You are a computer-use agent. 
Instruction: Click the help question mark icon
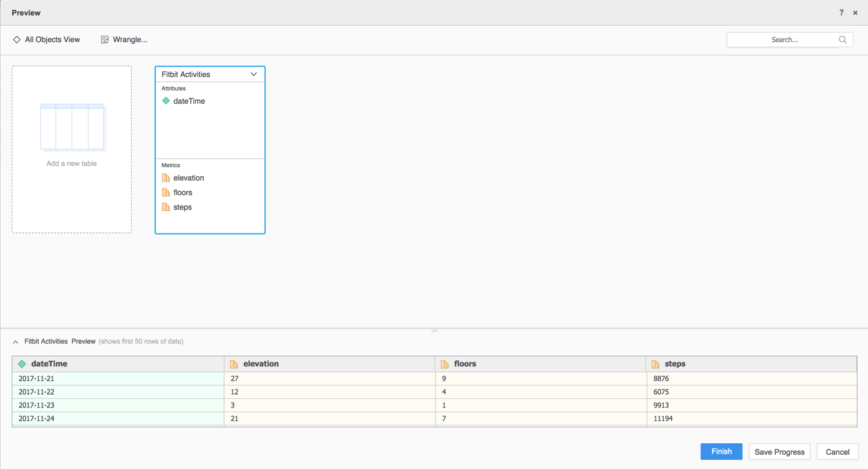point(841,12)
